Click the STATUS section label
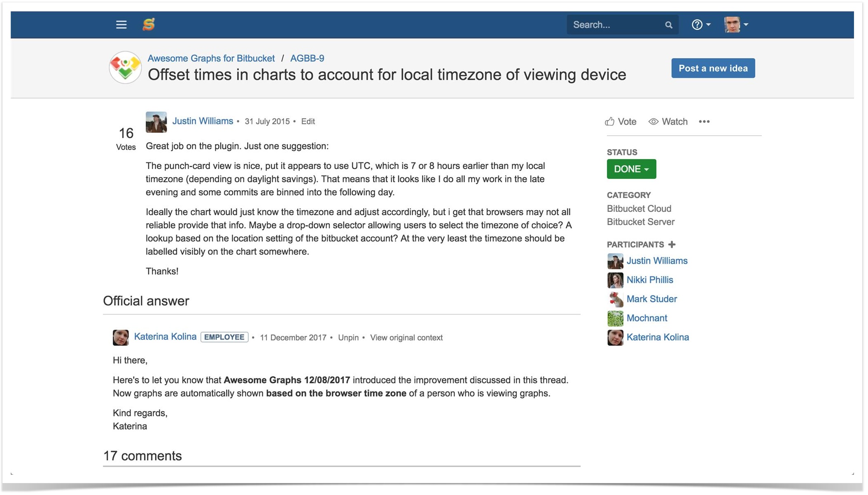 click(622, 152)
